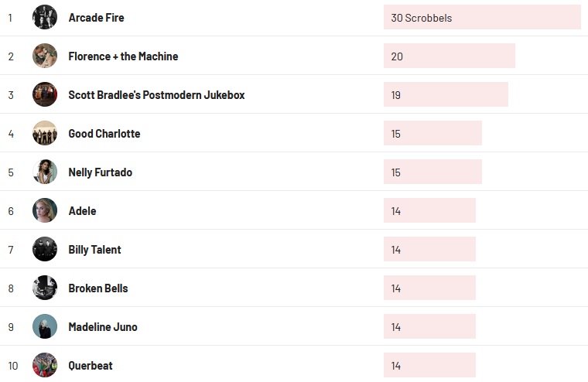Image resolution: width=588 pixels, height=382 pixels.
Task: Click the Postmodern Jukebox artist avatar
Action: [x=45, y=94]
